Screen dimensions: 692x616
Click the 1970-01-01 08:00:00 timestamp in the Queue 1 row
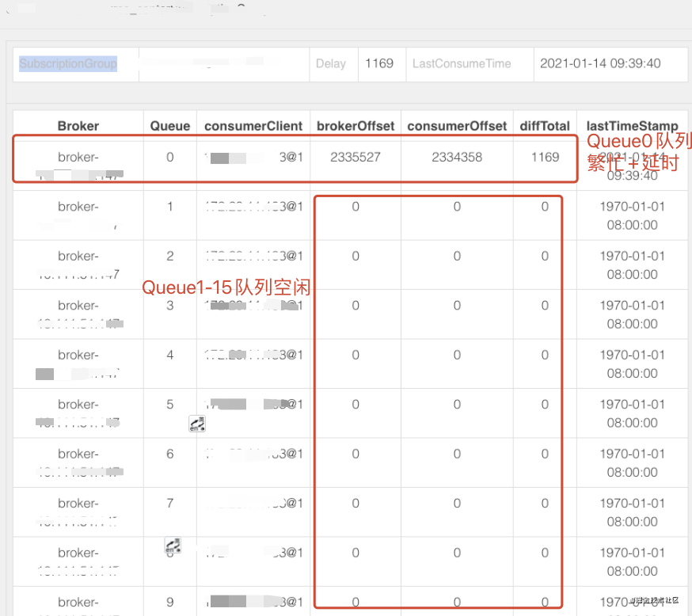pos(632,216)
